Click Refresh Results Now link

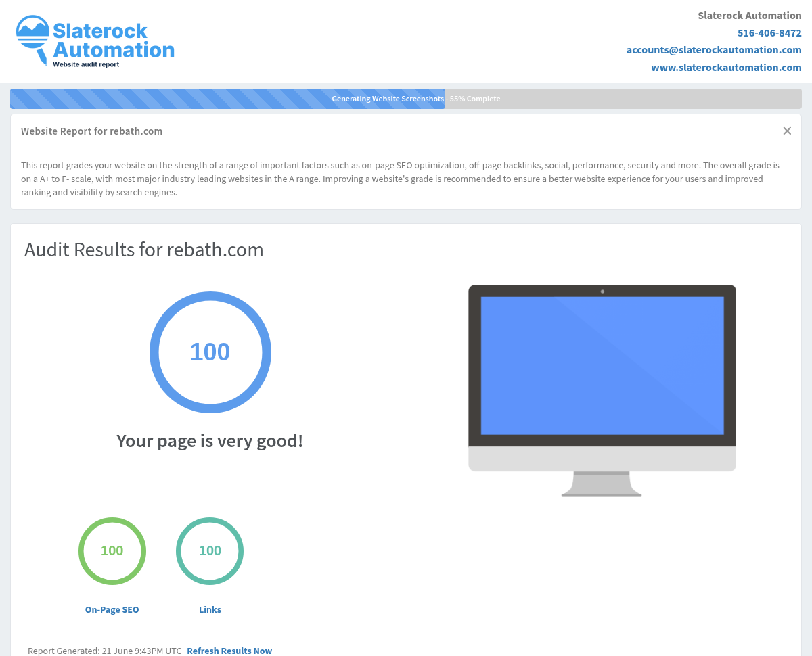pyautogui.click(x=229, y=651)
